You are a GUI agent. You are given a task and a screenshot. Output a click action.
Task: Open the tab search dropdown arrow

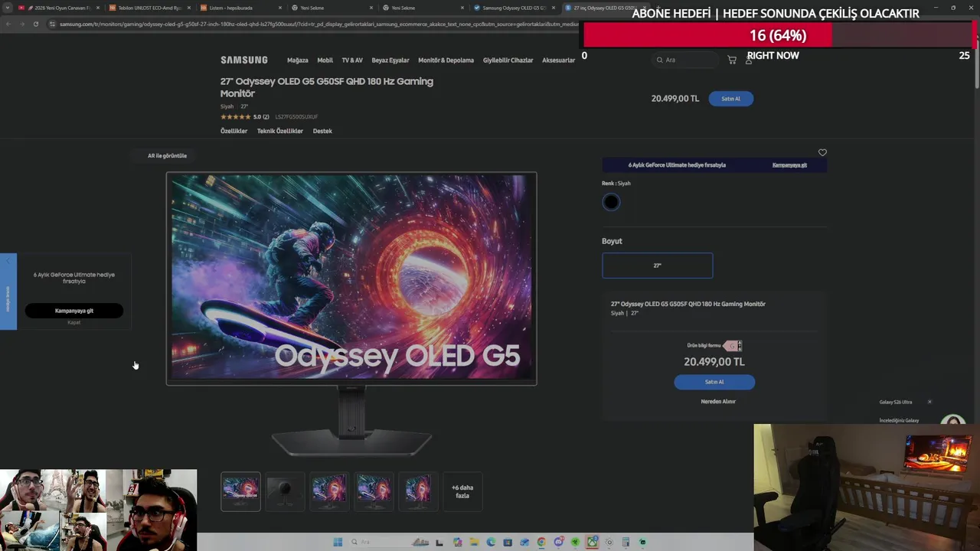[8, 8]
